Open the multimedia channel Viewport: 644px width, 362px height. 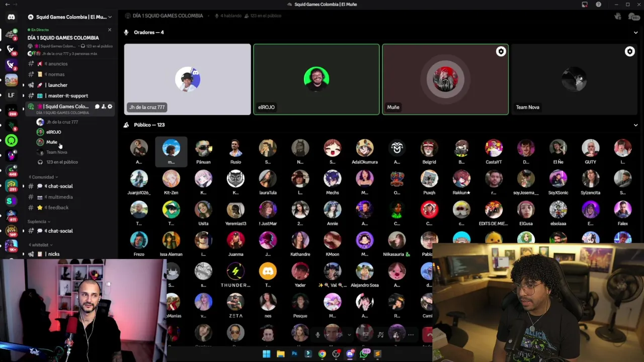click(70, 197)
